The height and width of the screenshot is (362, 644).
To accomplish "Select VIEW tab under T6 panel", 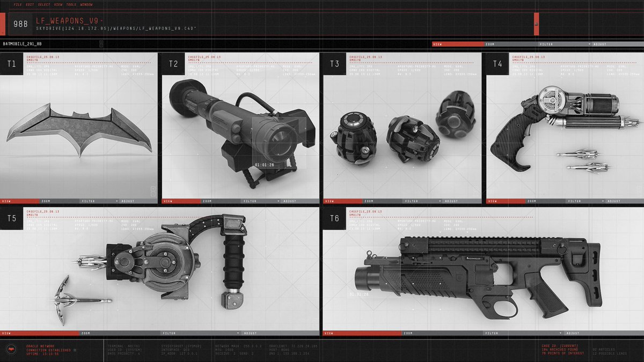I will 363,333.
